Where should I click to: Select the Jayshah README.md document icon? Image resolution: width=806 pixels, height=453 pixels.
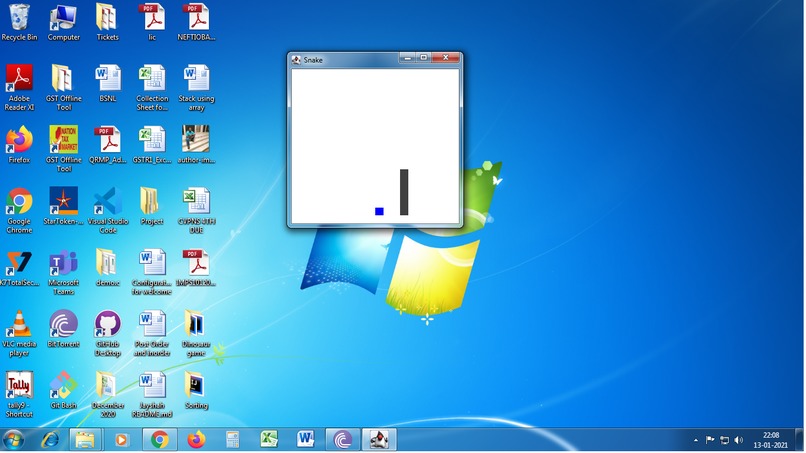[152, 394]
